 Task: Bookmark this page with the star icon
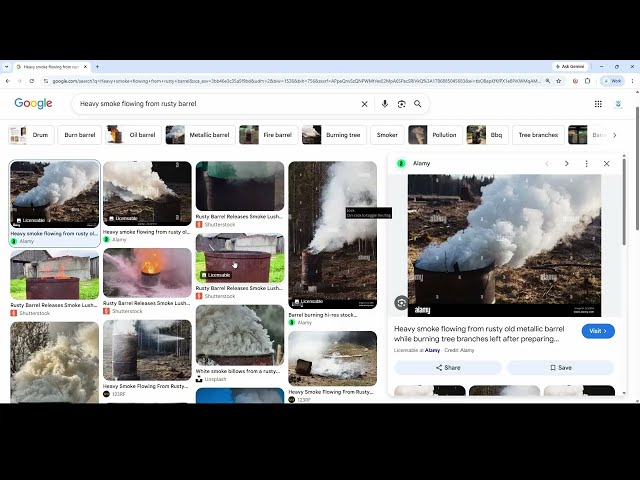tap(558, 81)
